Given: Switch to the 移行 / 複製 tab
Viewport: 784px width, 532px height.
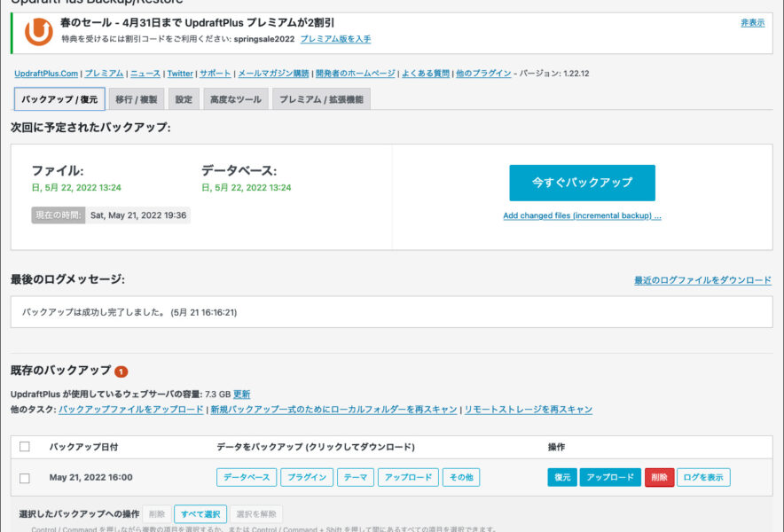Looking at the screenshot, I should tap(136, 99).
